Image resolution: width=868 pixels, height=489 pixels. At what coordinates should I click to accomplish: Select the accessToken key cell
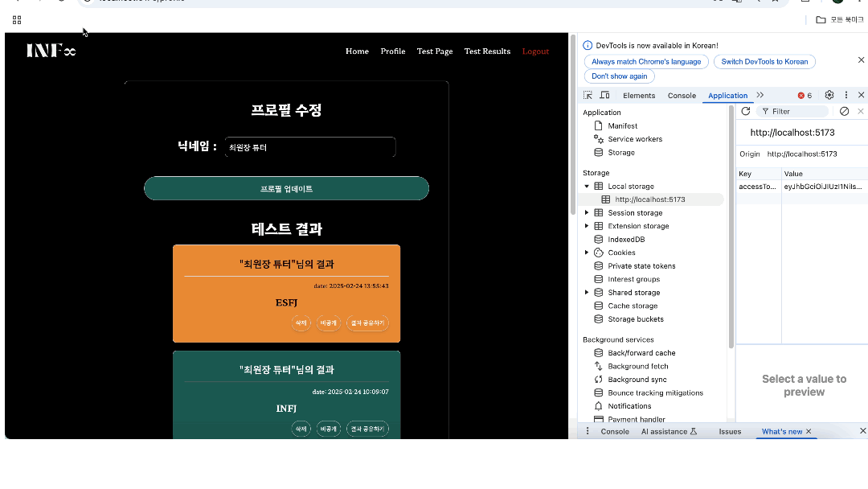tap(758, 187)
